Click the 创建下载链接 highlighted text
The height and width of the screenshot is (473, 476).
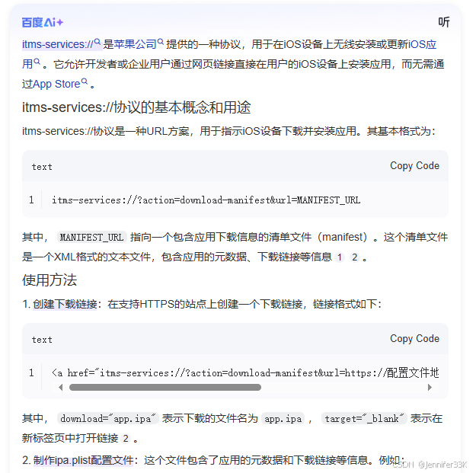pyautogui.click(x=65, y=304)
